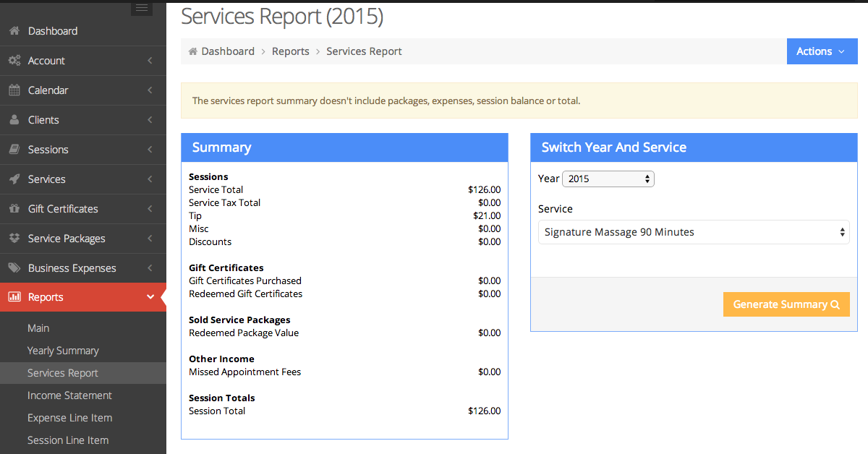This screenshot has height=454, width=868.
Task: Click the Gift Certificates gift icon
Action: point(14,209)
